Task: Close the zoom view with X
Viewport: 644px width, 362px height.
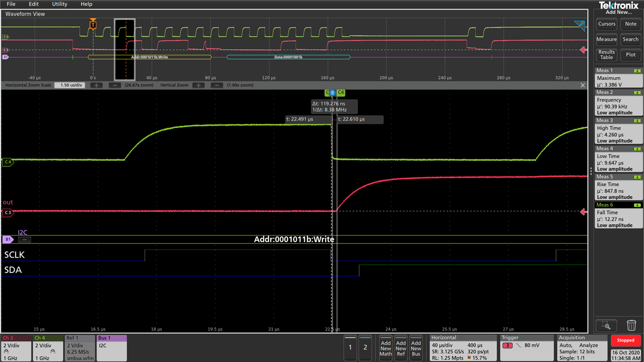Action: tap(583, 85)
